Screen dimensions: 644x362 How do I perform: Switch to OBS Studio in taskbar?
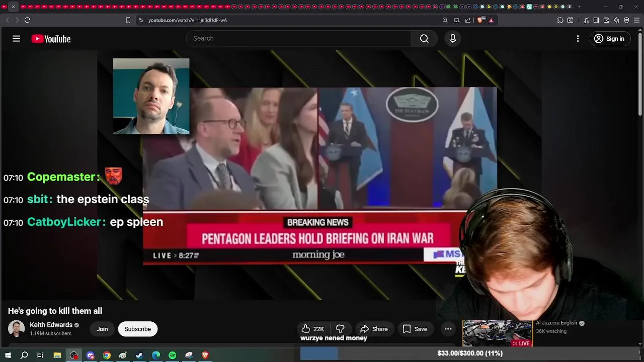74,355
